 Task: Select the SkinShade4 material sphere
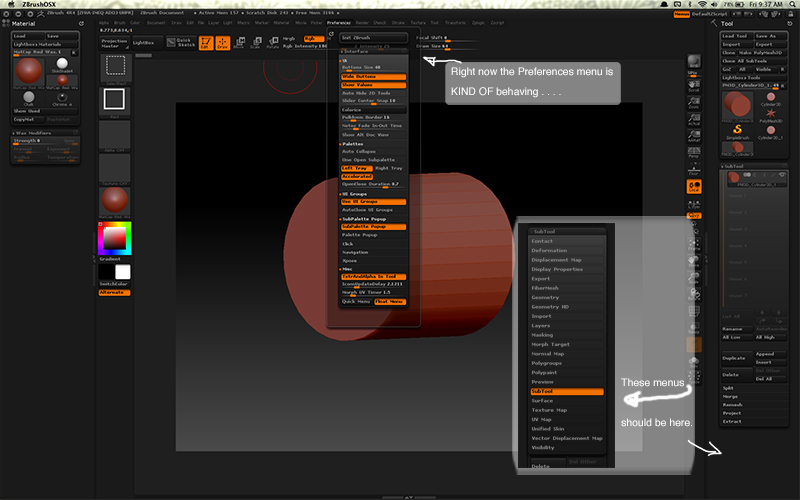pos(62,65)
